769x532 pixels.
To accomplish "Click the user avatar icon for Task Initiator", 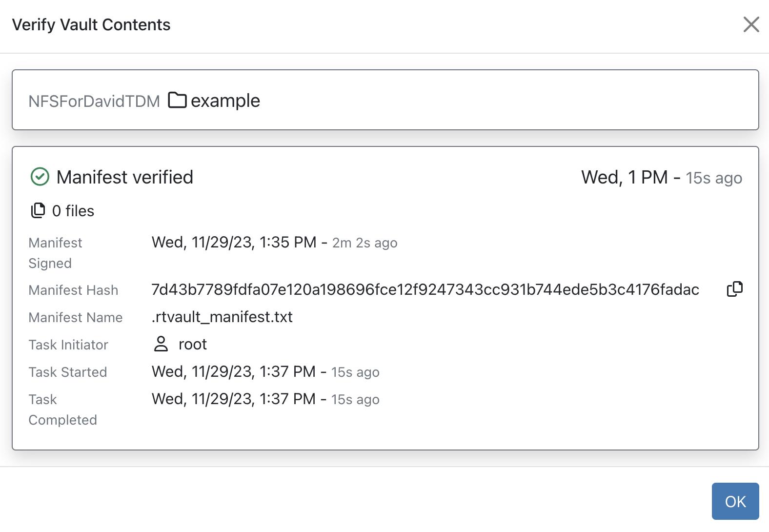I will (161, 345).
